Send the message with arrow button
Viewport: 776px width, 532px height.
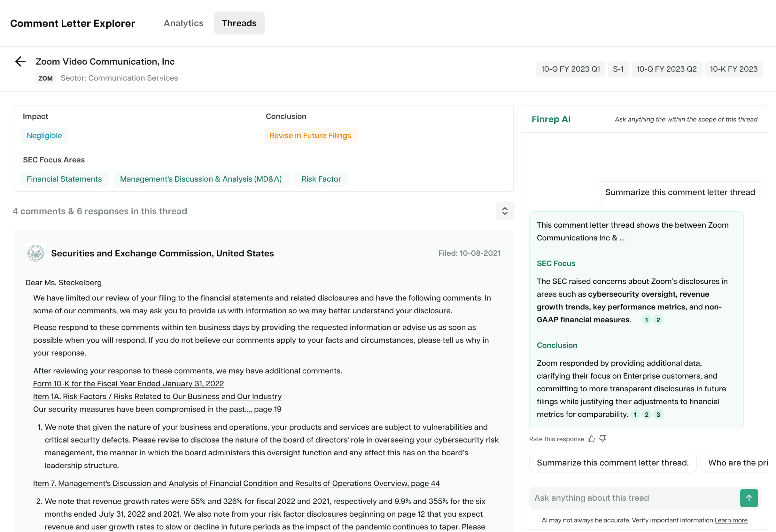(x=749, y=498)
